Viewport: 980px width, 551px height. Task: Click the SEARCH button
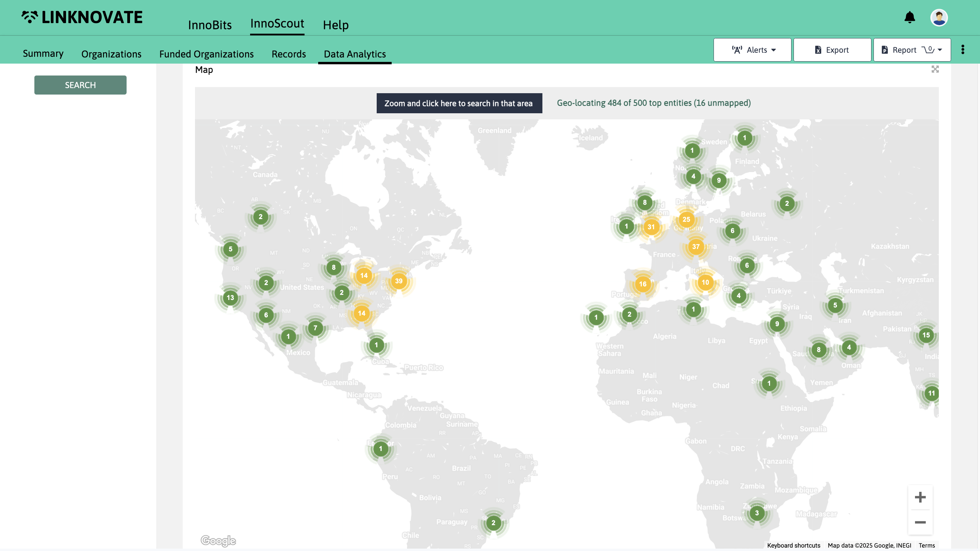click(x=80, y=85)
